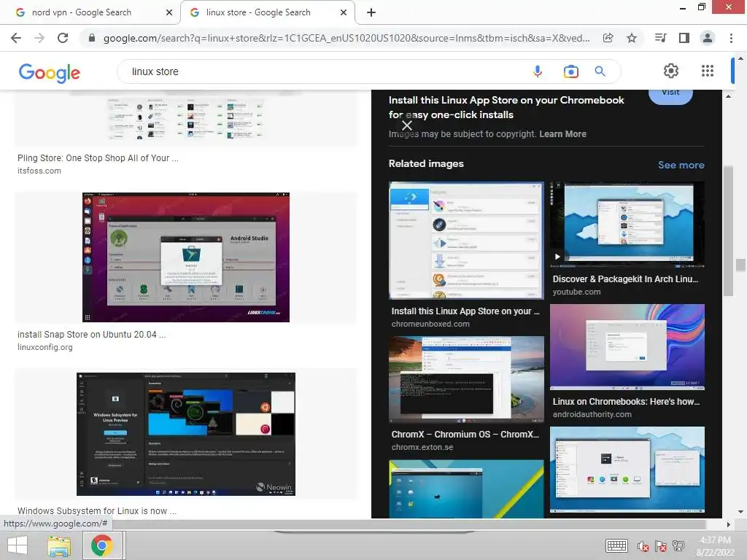Open the Snap Store Ubuntu thumbnail
747x560 pixels.
[186, 257]
